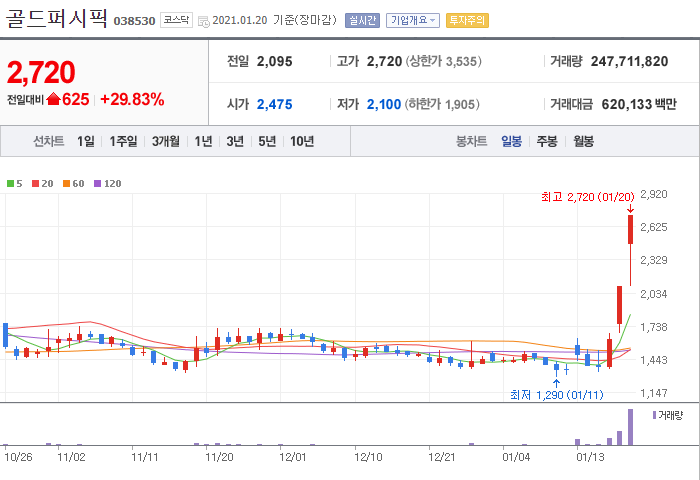700x480 pixels.
Task: Click the red 20-day moving average swatch
Action: tap(36, 184)
